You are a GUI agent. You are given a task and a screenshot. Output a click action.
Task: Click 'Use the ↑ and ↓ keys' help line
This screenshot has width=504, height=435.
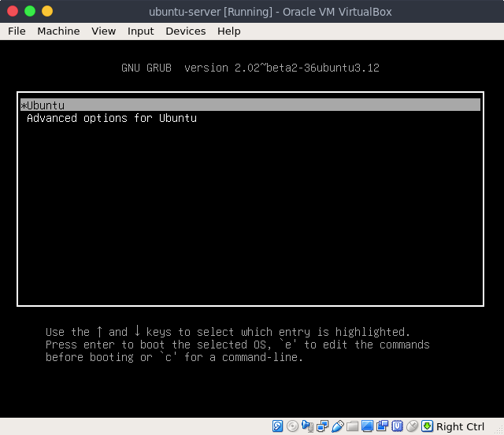coord(228,332)
